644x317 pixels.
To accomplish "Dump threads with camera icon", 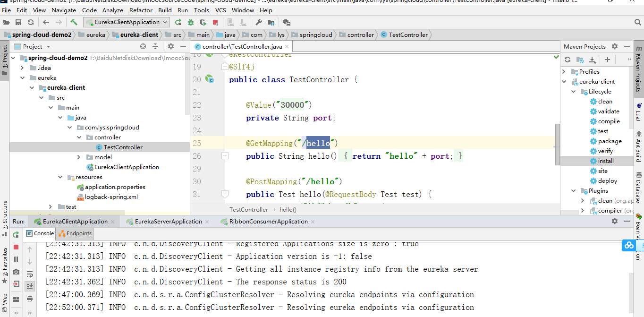I will point(16,272).
